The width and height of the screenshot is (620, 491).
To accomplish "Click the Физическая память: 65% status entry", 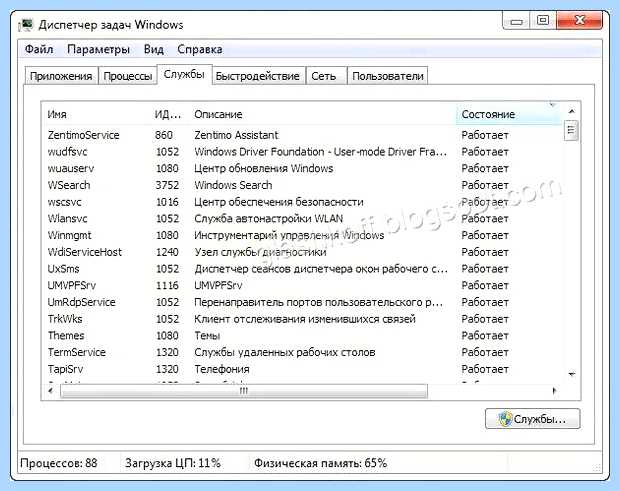I will pos(320,463).
